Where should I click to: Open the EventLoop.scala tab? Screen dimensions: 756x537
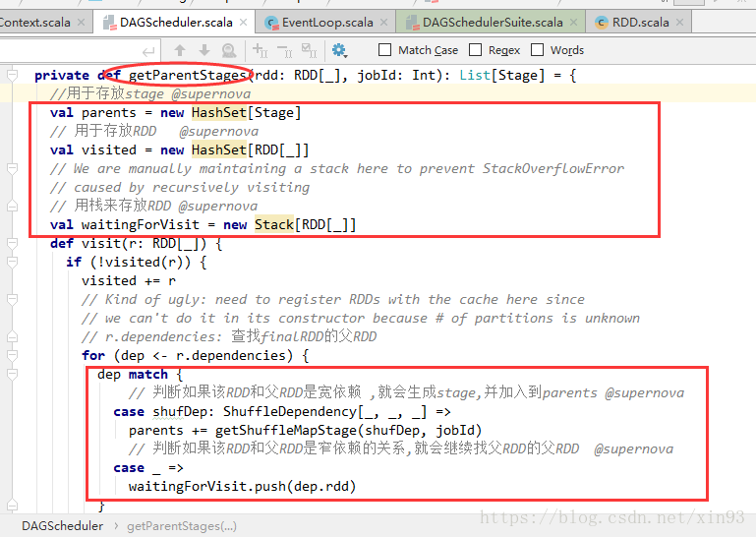327,23
